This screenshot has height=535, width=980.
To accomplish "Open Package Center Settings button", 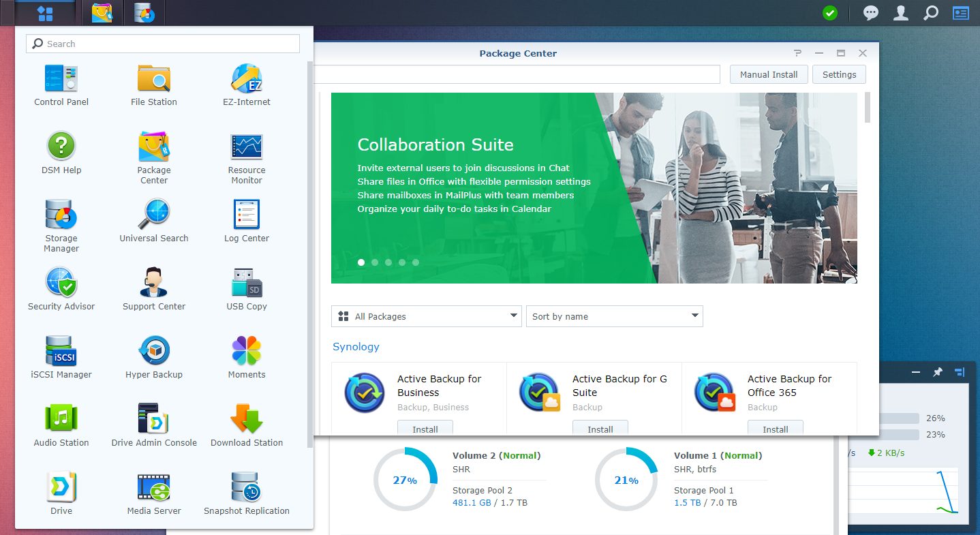I will coord(839,74).
